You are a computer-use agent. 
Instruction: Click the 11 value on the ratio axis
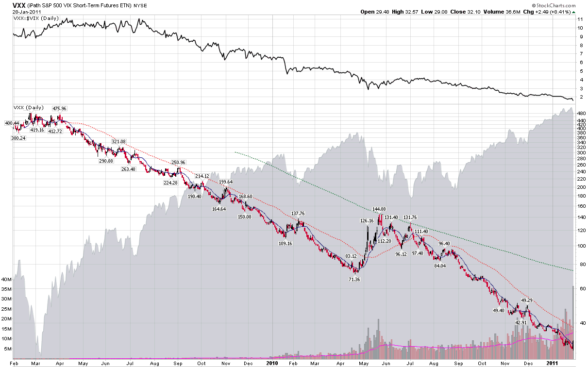(x=580, y=19)
